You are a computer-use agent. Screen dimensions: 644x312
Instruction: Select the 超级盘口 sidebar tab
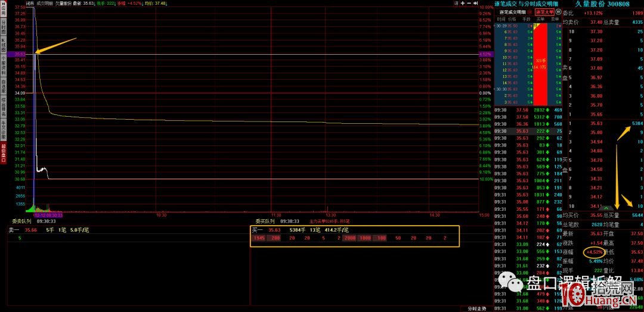(4, 152)
